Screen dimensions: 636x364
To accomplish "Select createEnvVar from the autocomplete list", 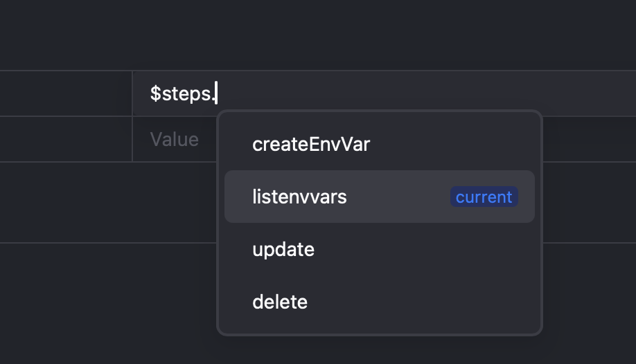I will click(311, 145).
